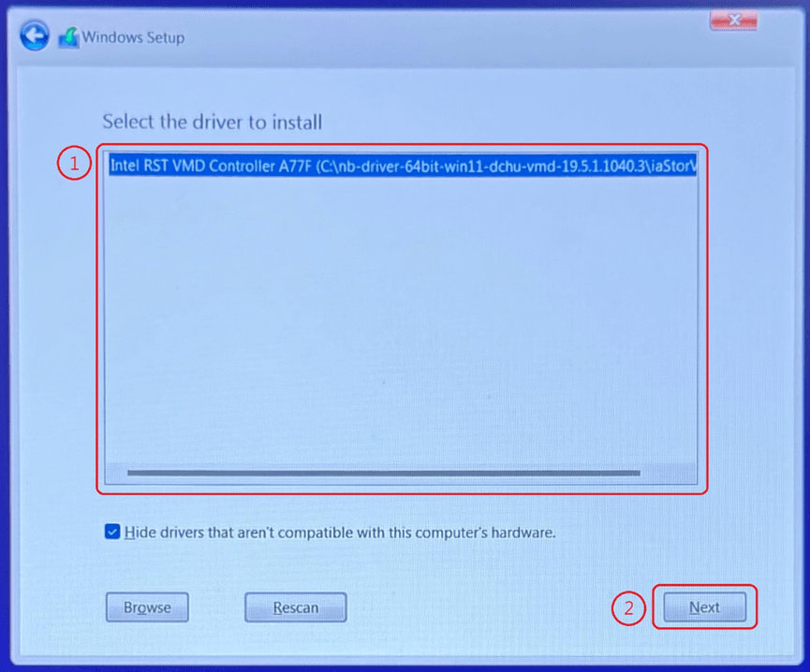
Task: Click the driver list horizontal scrollbar thumb
Action: click(383, 473)
